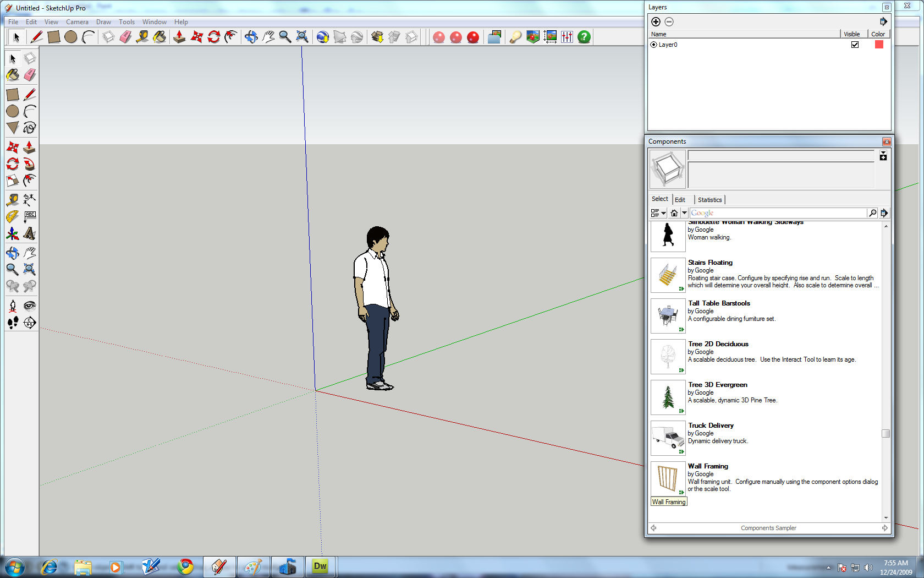This screenshot has height=578, width=924.
Task: Click the Truck Delivery component title
Action: tap(711, 426)
